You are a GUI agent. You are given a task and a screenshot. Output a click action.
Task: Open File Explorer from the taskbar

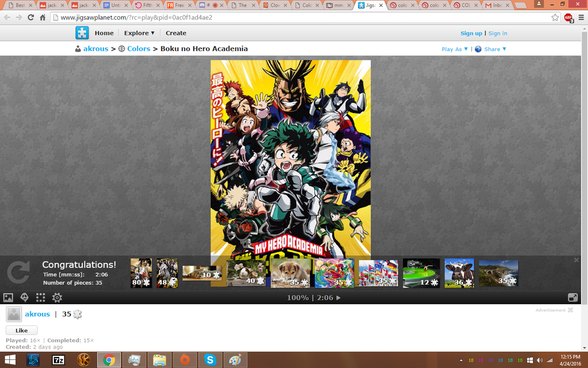tap(160, 360)
